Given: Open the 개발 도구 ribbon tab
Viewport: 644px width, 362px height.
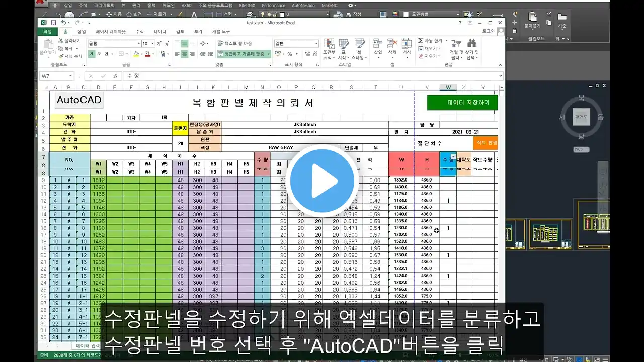Looking at the screenshot, I should [x=221, y=31].
